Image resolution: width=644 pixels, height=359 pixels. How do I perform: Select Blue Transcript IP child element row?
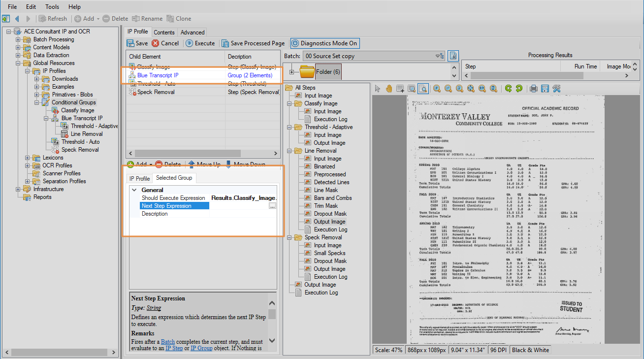click(158, 75)
